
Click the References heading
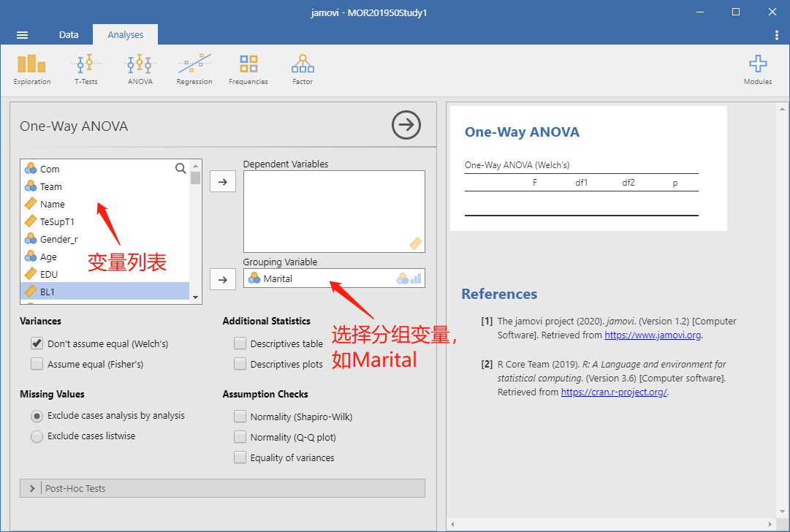[x=499, y=294]
